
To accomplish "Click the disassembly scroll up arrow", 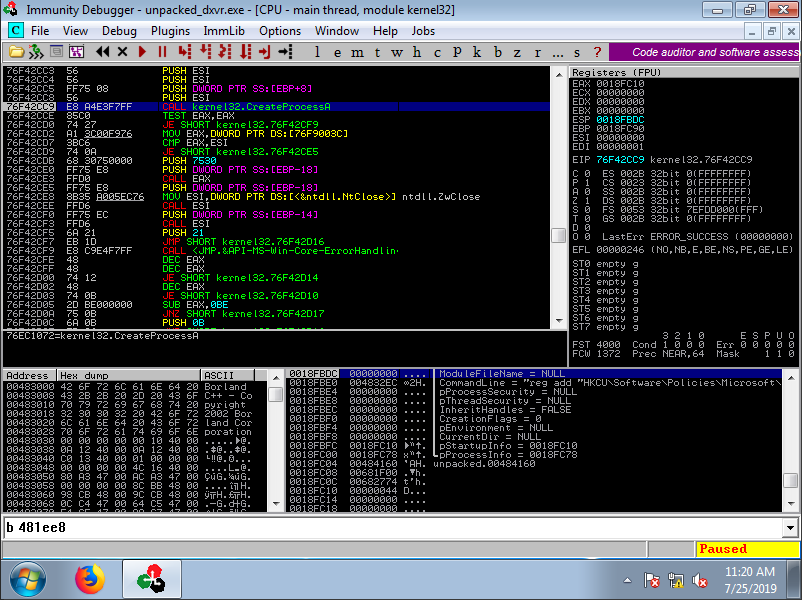I will (559, 74).
